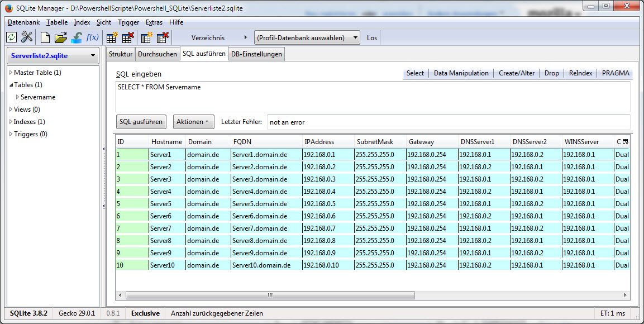Screen dimensions: 644x324
Task: Click the Drop Table icon with red X
Action: click(x=128, y=37)
